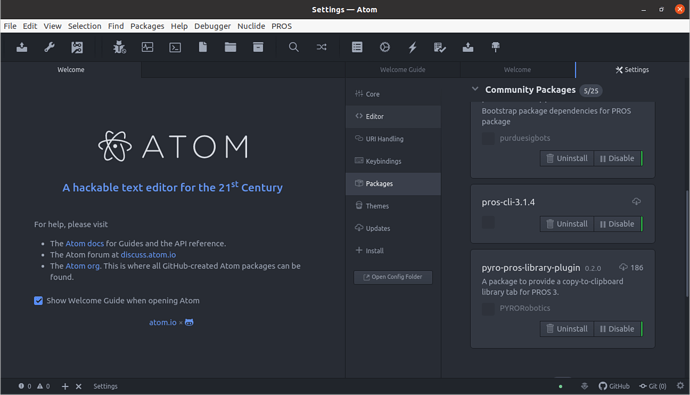Viewport: 690px width, 395px height.
Task: Disable the pros-cli-3.1.4 package
Action: pyautogui.click(x=617, y=224)
